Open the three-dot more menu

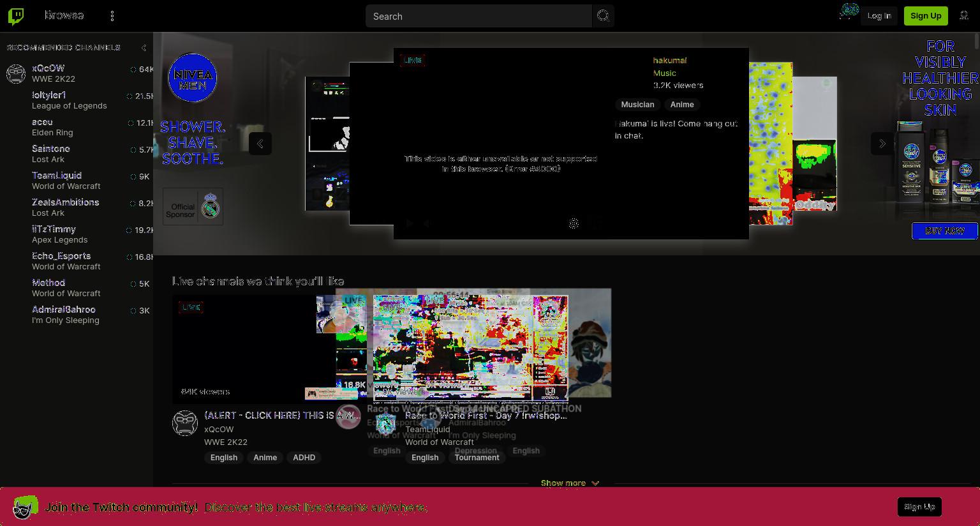click(112, 16)
